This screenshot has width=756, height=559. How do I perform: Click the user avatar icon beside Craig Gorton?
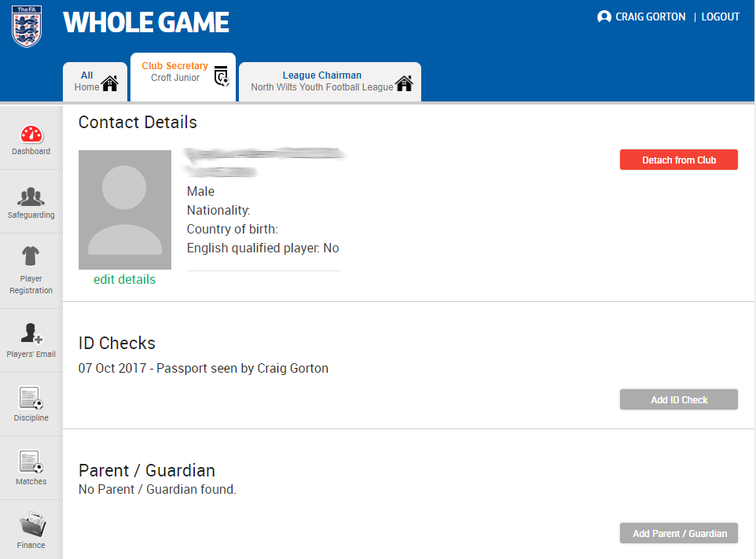coord(604,17)
